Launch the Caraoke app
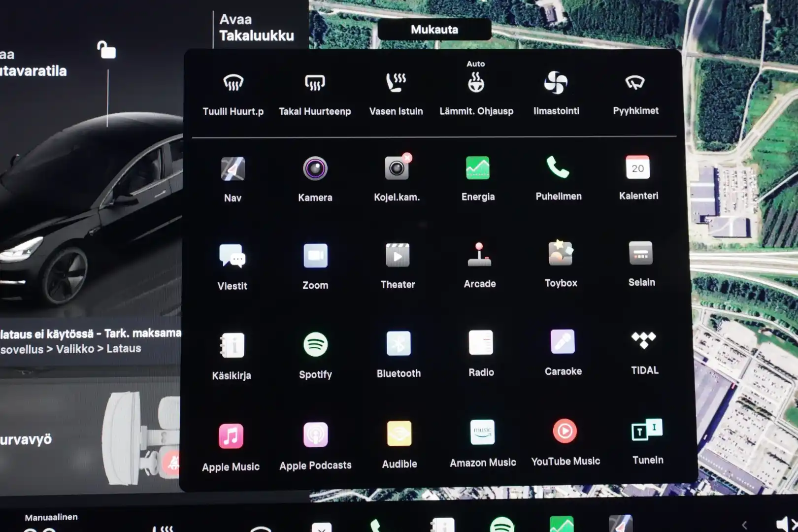The width and height of the screenshot is (798, 532). pyautogui.click(x=563, y=341)
